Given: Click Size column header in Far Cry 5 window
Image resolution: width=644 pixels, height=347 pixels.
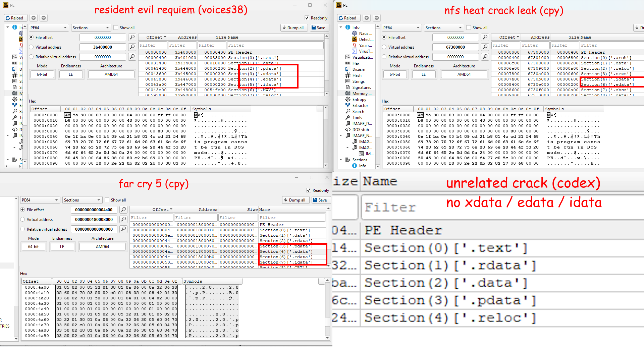Looking at the screenshot, I should [x=238, y=210].
